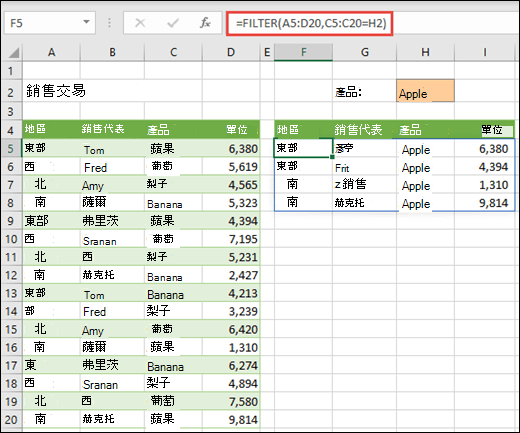Select column I header
This screenshot has width=520, height=433.
pyautogui.click(x=484, y=52)
